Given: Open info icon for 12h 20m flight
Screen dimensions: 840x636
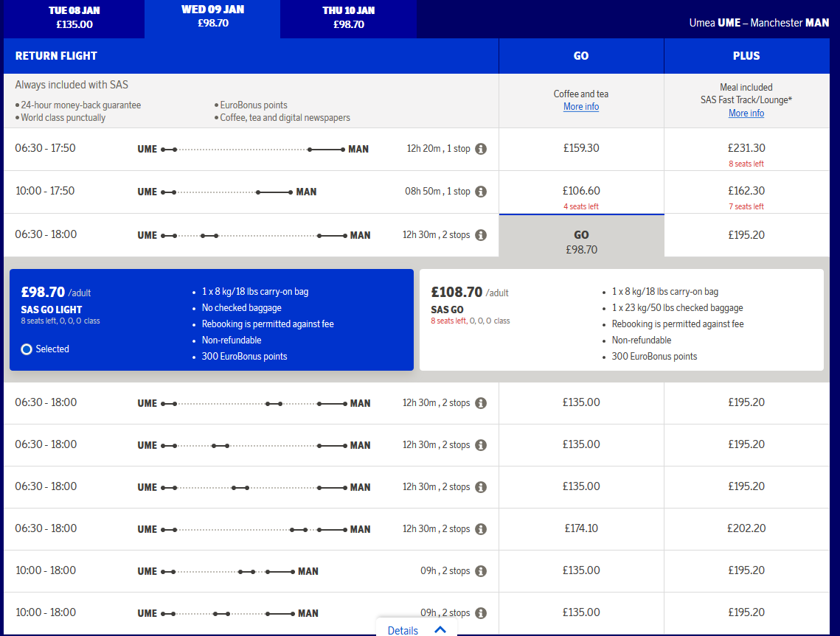Looking at the screenshot, I should [x=481, y=149].
